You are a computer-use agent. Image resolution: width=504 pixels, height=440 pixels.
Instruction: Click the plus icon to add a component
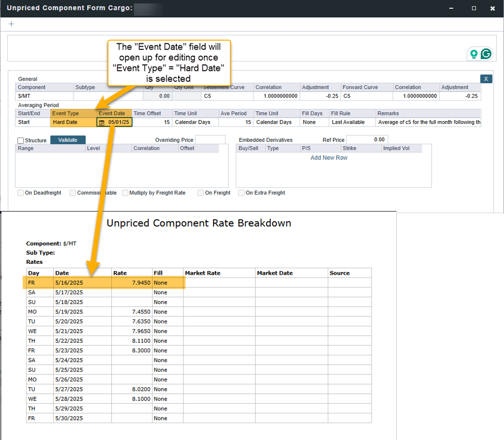click(11, 24)
